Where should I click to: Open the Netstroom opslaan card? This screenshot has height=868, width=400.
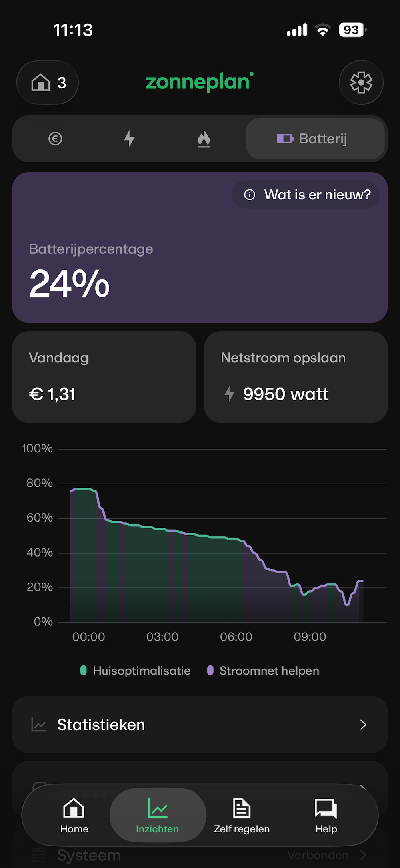[x=296, y=376]
